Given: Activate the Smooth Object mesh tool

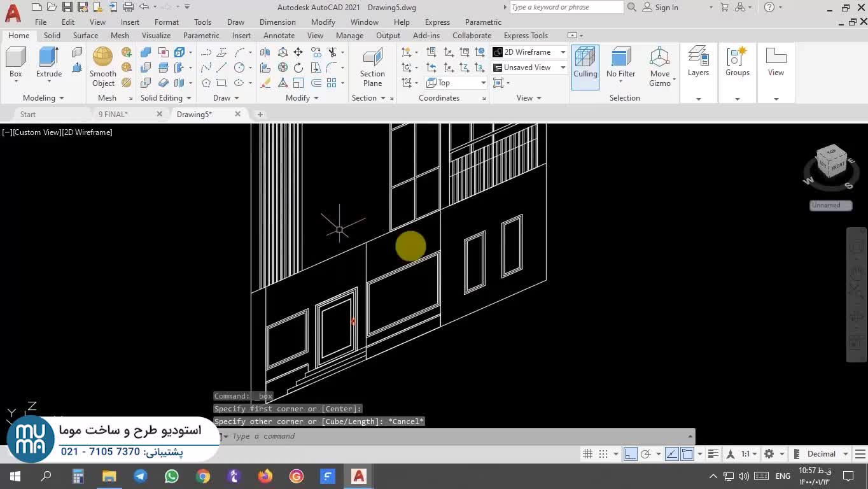Looking at the screenshot, I should (x=102, y=66).
